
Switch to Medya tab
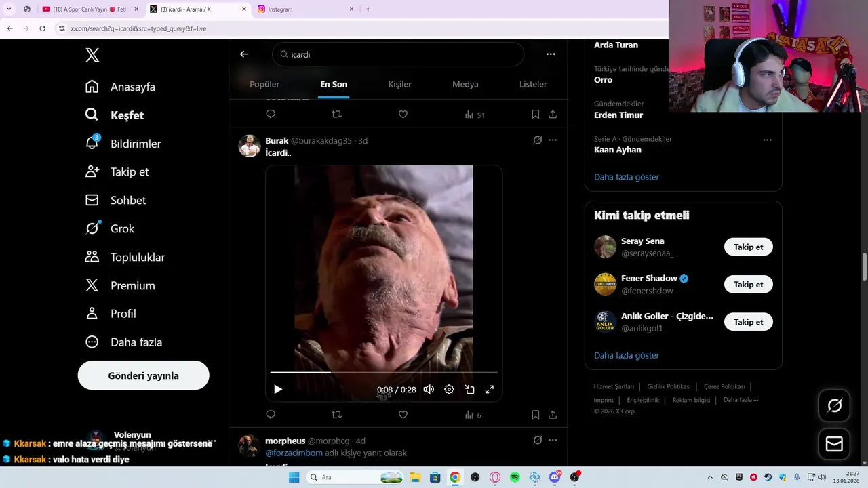[465, 84]
